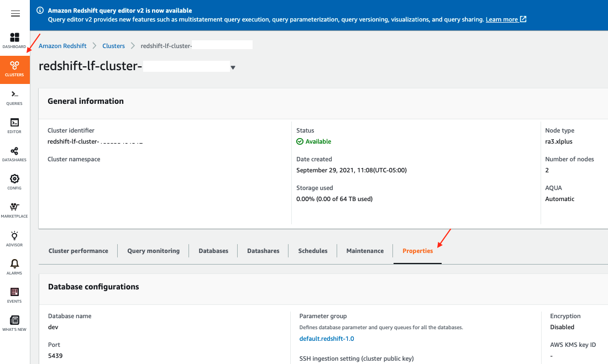Screen dimensions: 608x364
Task: Go to Clusters breadcrumb link
Action: 114,46
